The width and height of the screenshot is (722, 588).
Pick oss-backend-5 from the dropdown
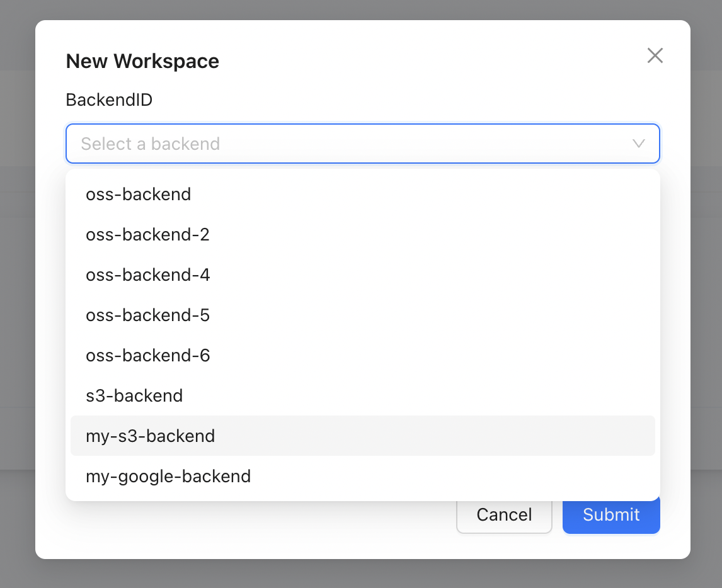pyautogui.click(x=147, y=315)
